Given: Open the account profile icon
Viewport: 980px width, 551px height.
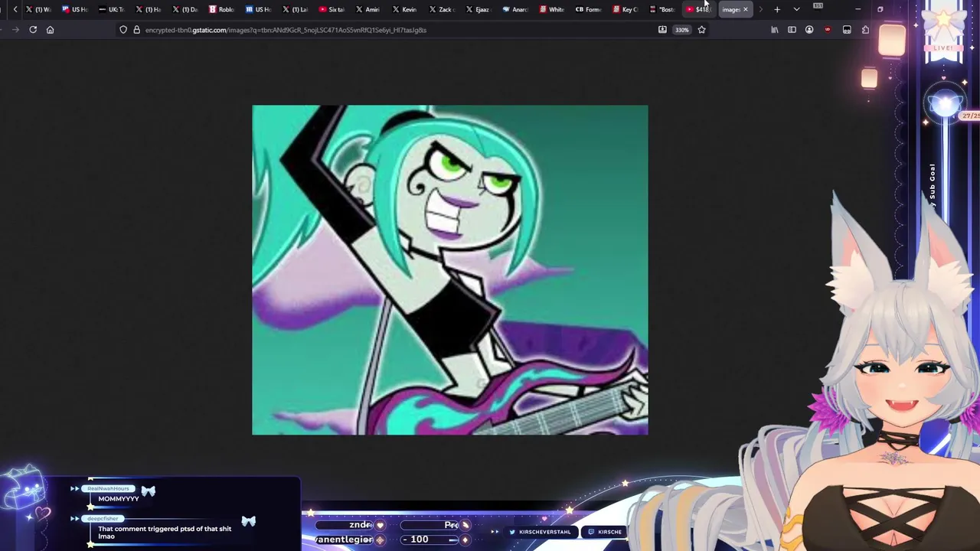Looking at the screenshot, I should coord(809,30).
